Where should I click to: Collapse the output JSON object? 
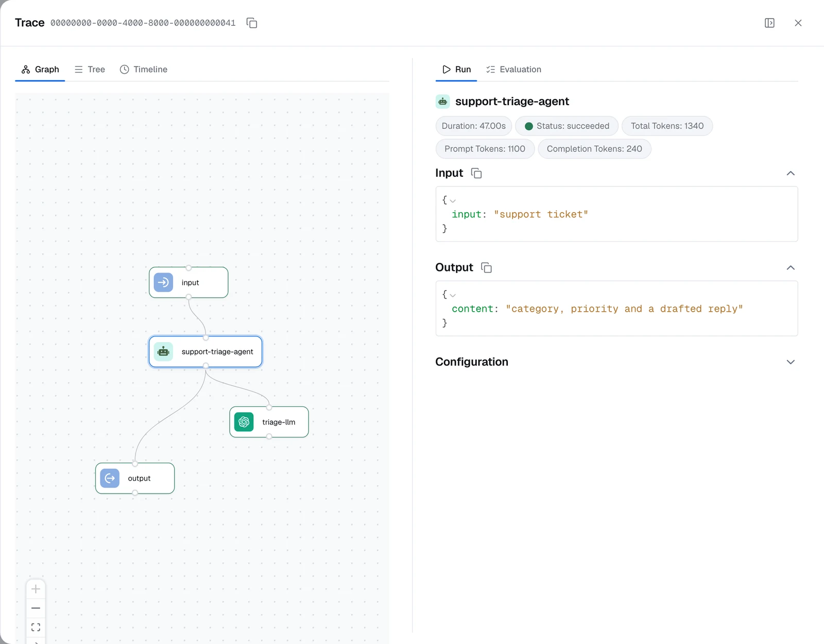pyautogui.click(x=453, y=295)
